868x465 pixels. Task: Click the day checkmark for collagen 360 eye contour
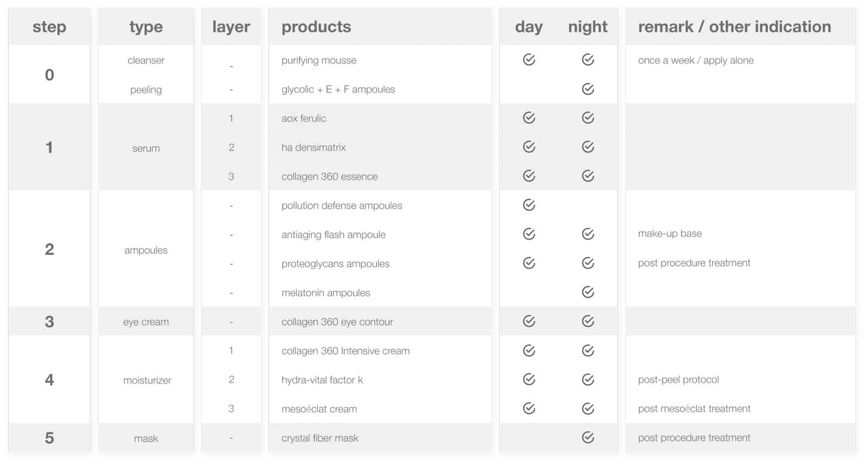coord(529,321)
